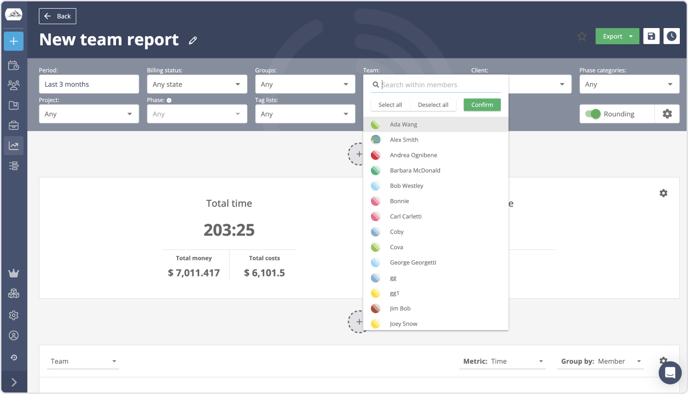This screenshot has height=394, width=688.
Task: Open the briefcase clients sidebar icon
Action: pos(14,125)
